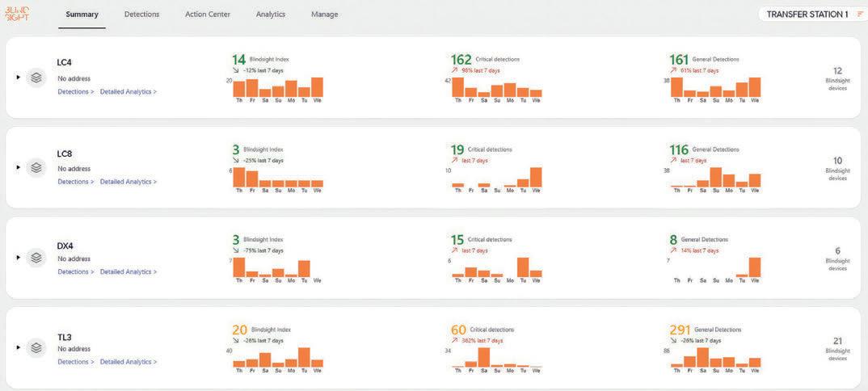Image resolution: width=868 pixels, height=391 pixels.
Task: Click the layers icon beside DX4
Action: point(36,258)
